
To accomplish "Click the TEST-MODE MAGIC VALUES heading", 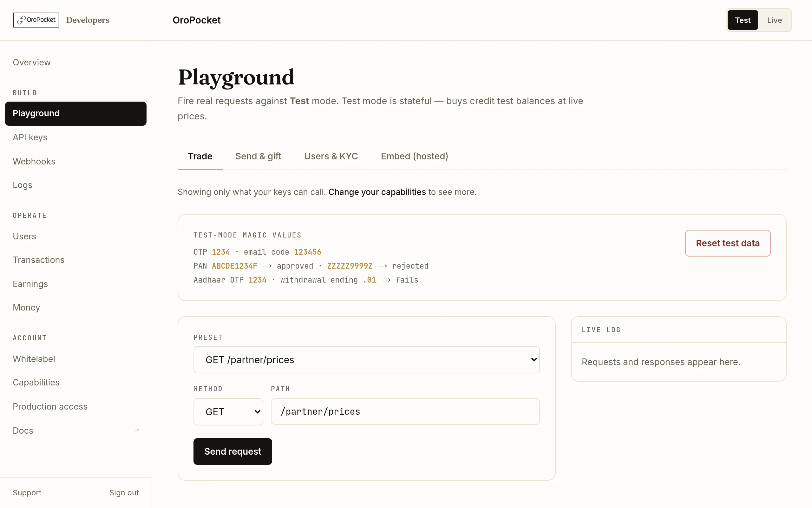I will [247, 235].
